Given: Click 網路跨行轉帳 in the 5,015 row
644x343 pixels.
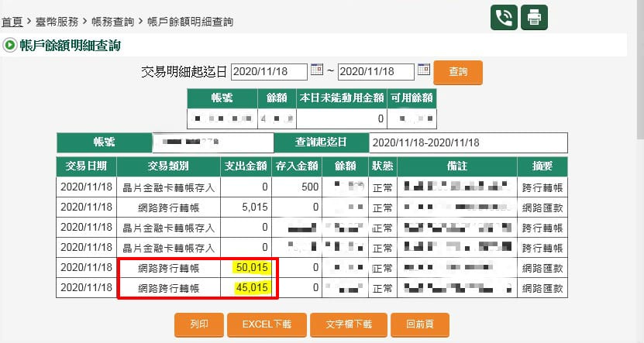Looking at the screenshot, I should 168,208.
